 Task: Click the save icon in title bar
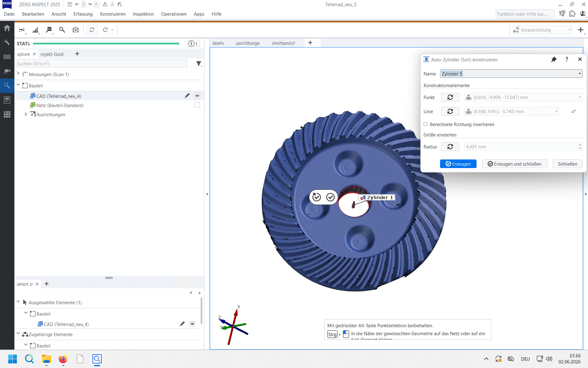point(70,4)
